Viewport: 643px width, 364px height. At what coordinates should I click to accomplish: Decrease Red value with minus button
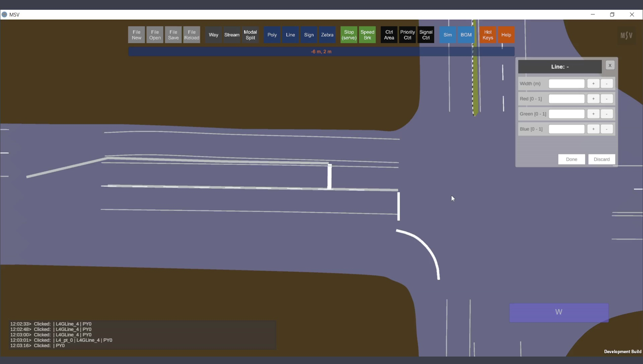(606, 99)
